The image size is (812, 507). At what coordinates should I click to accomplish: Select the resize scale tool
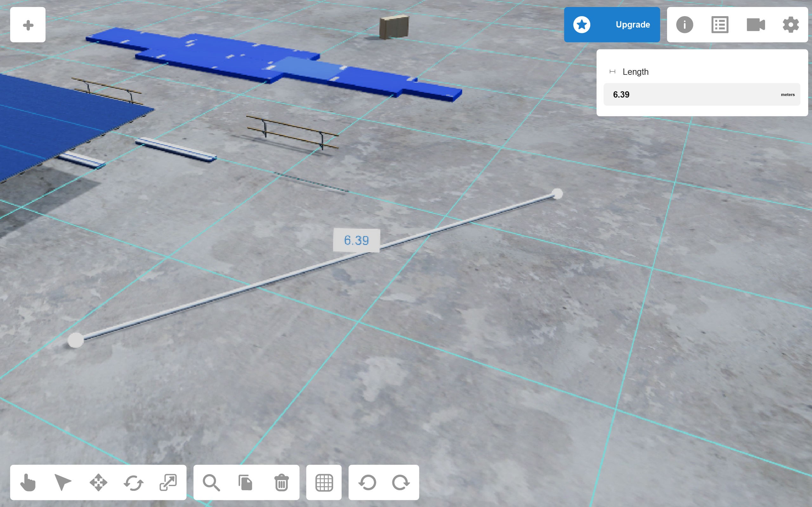[168, 483]
